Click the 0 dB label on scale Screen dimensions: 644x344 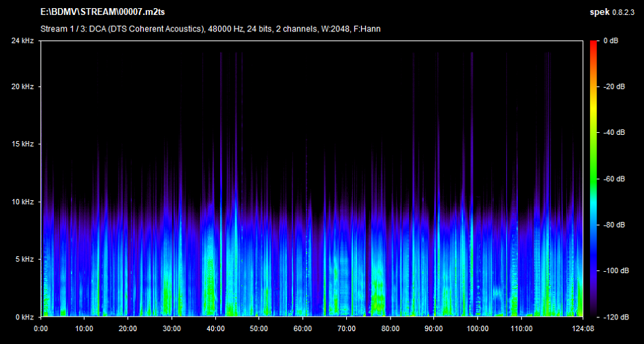point(611,41)
